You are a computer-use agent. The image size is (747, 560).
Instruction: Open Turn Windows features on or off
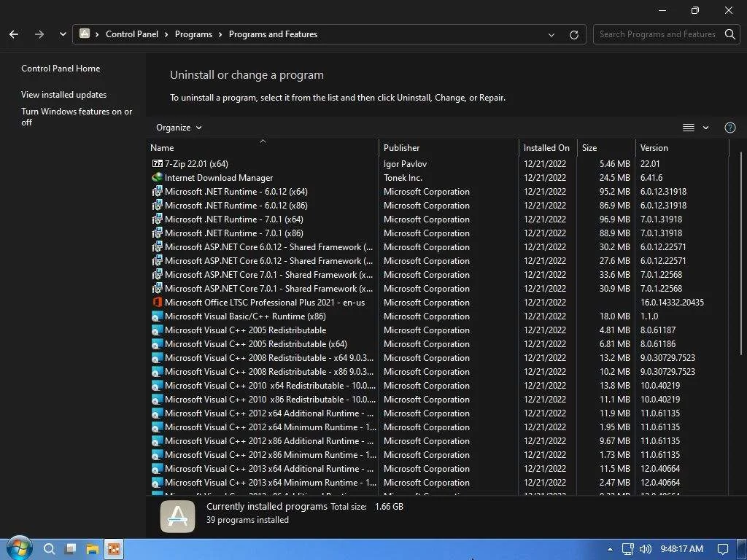77,117
